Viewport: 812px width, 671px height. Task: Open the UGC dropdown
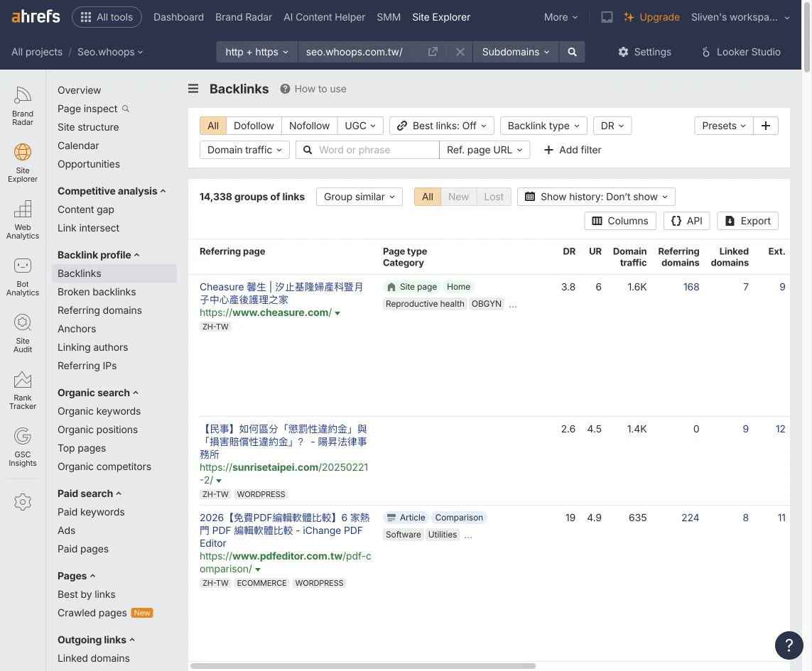(x=360, y=126)
